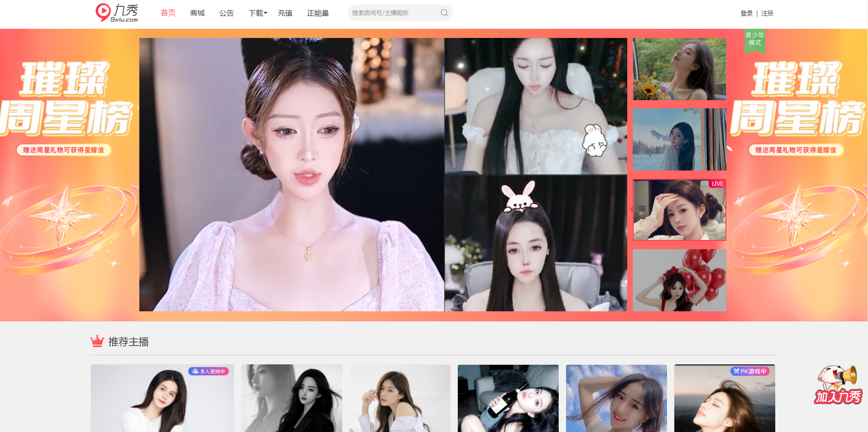The image size is (868, 432).
Task: Select the red balloons stream thumbnail
Action: click(679, 280)
